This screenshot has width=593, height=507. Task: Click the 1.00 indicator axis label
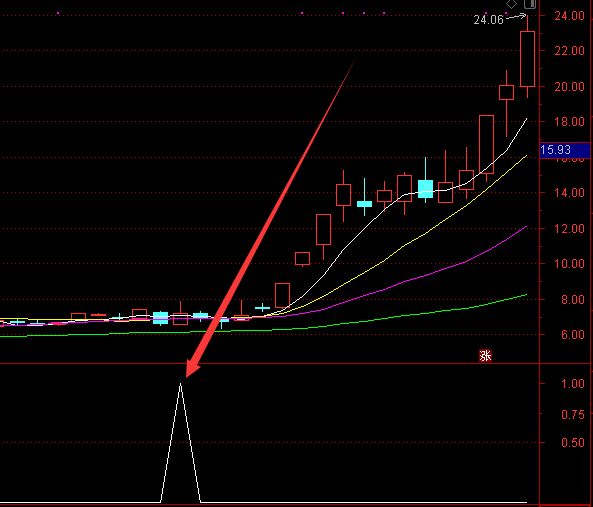(573, 384)
